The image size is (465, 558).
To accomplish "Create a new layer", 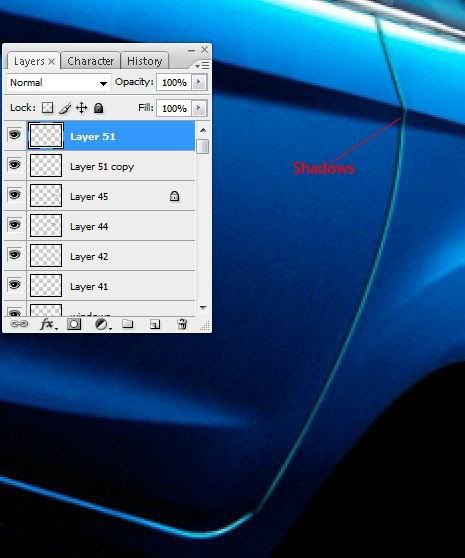I will 155,324.
